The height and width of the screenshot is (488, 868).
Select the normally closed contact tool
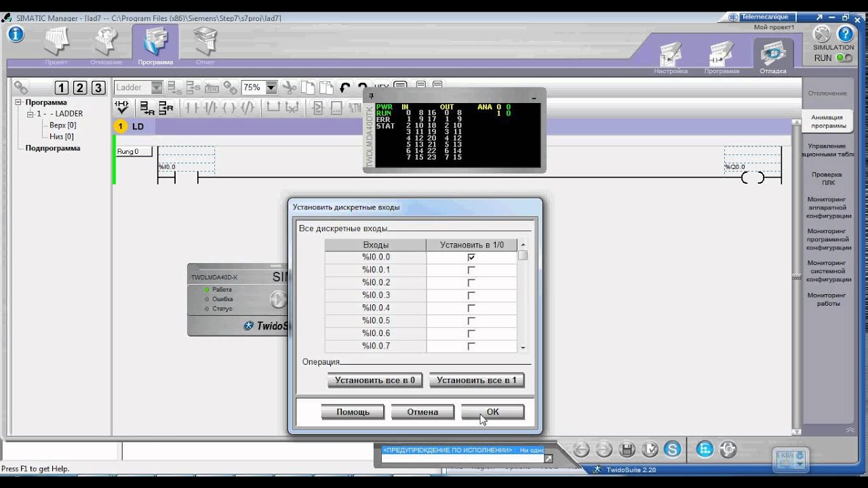click(x=210, y=107)
